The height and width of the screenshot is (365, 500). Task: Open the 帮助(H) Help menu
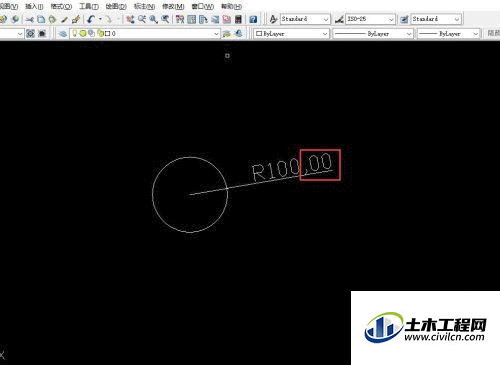(231, 6)
